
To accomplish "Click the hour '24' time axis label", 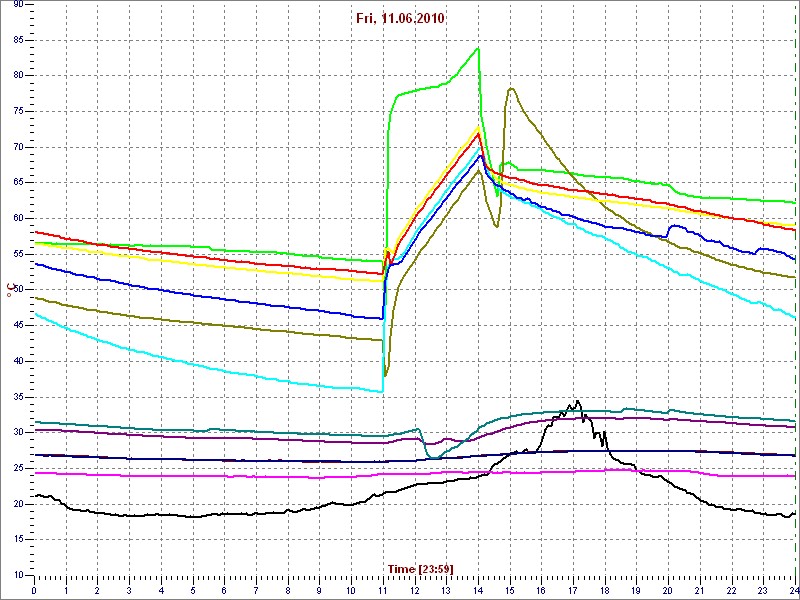I will (792, 591).
